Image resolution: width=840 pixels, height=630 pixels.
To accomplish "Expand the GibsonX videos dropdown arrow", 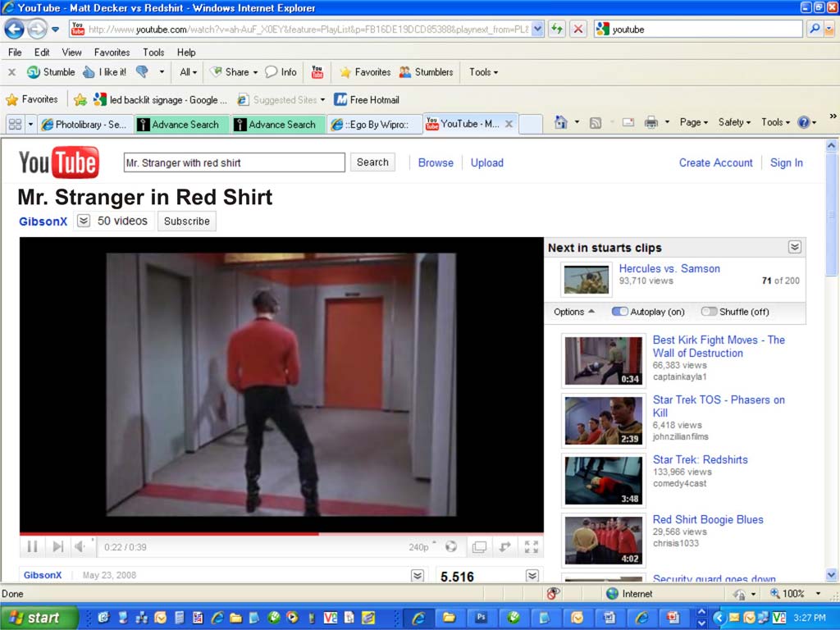I will point(84,221).
